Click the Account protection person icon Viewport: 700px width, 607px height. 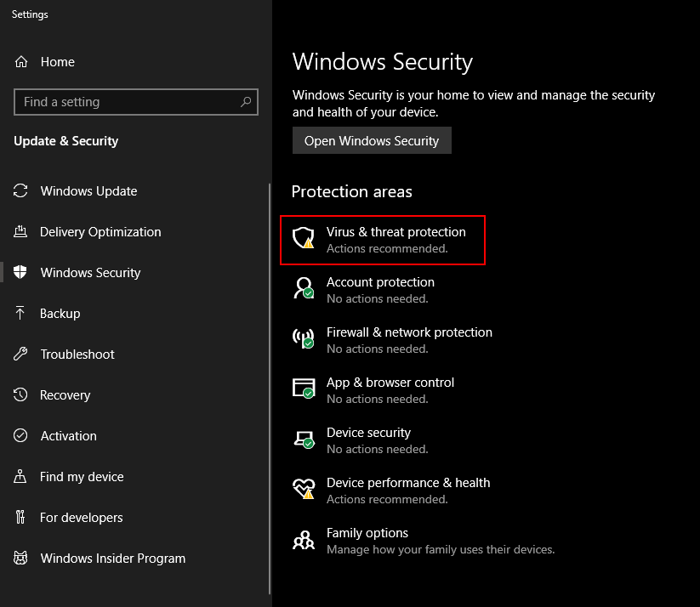coord(304,287)
